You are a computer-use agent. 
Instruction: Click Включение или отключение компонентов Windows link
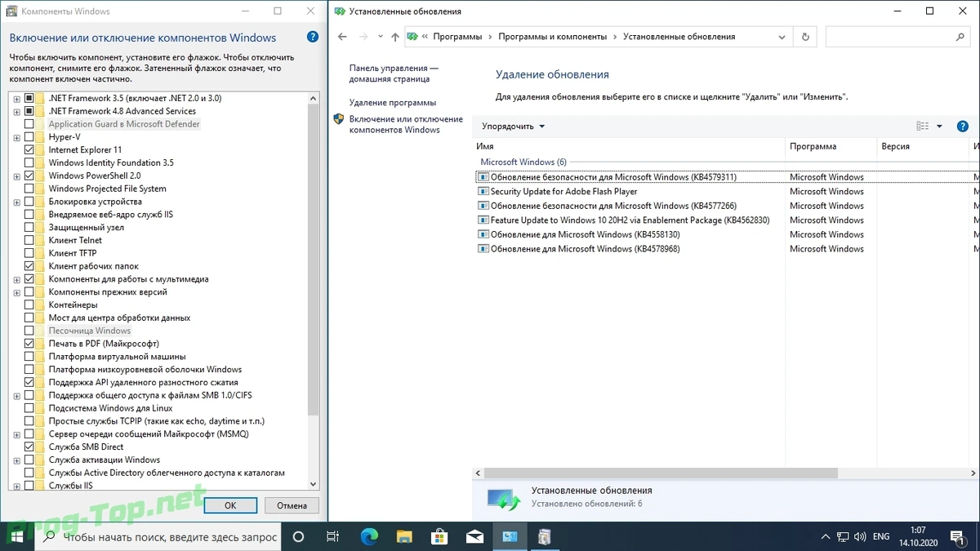tap(406, 124)
